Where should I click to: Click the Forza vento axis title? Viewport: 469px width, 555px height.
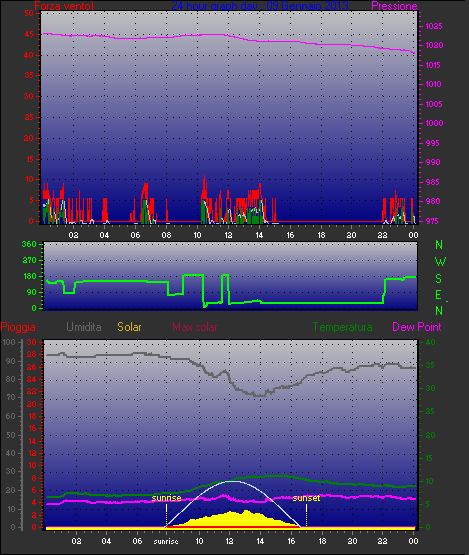pos(64,6)
